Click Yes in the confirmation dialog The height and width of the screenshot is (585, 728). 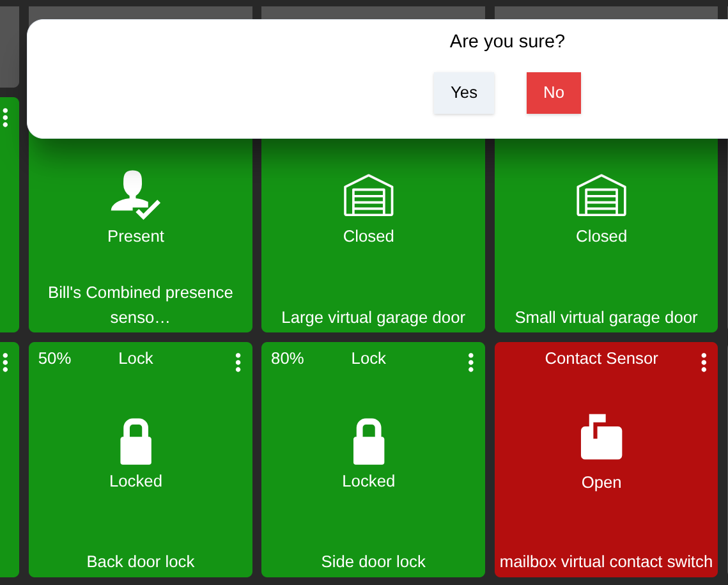point(463,93)
